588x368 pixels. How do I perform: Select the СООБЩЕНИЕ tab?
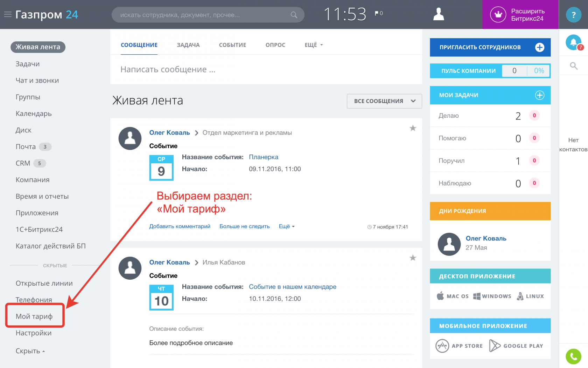click(139, 45)
